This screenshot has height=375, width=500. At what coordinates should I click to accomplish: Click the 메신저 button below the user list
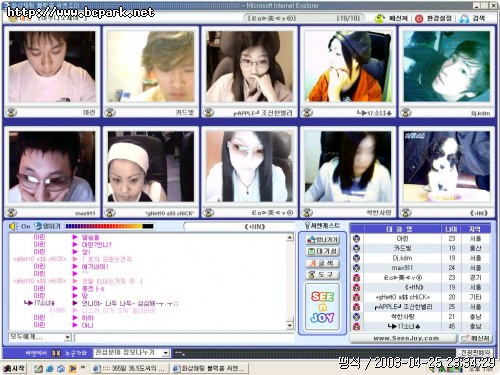pyautogui.click(x=476, y=338)
